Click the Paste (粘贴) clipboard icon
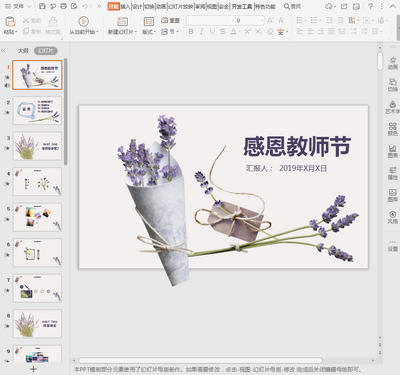 click(x=10, y=22)
